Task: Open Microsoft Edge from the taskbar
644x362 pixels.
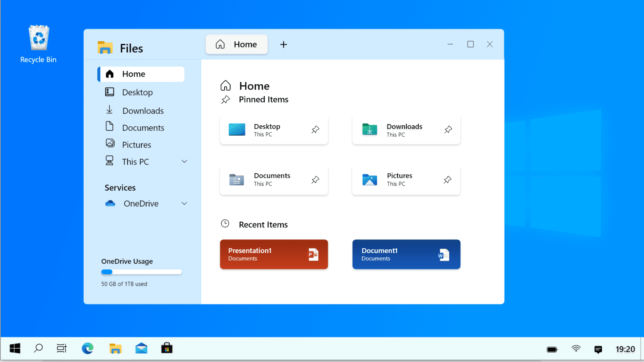Action: [x=87, y=348]
